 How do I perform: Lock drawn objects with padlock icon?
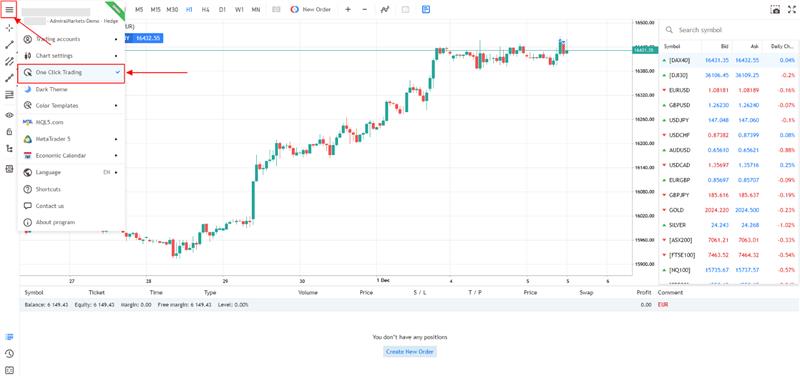pyautogui.click(x=9, y=132)
